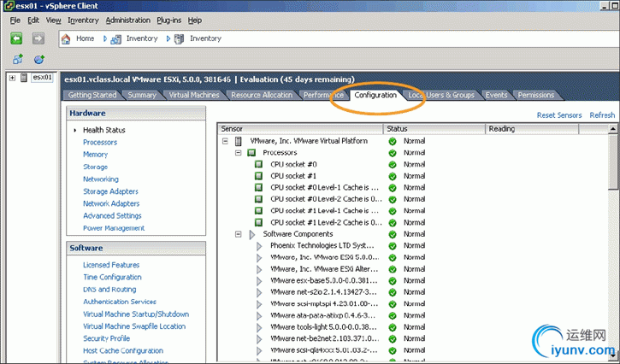
Task: Click arrow before first Inventory breadcrumb
Action: click(105, 38)
